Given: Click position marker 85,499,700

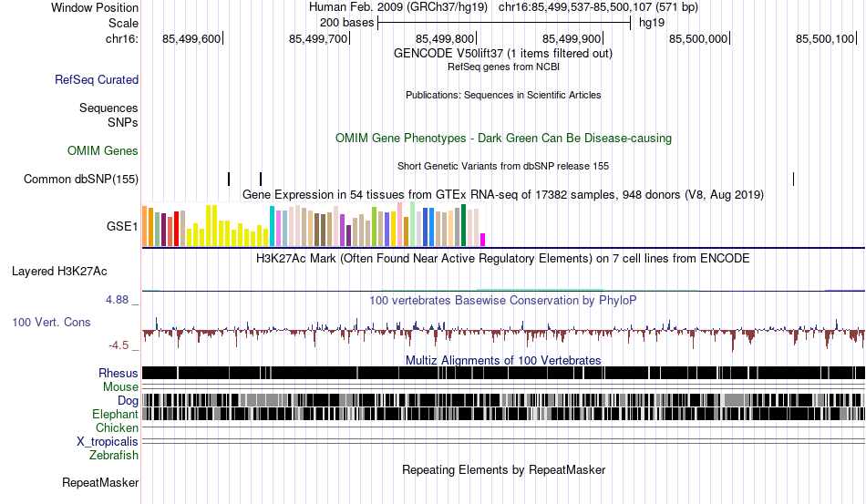Looking at the screenshot, I should (x=319, y=38).
